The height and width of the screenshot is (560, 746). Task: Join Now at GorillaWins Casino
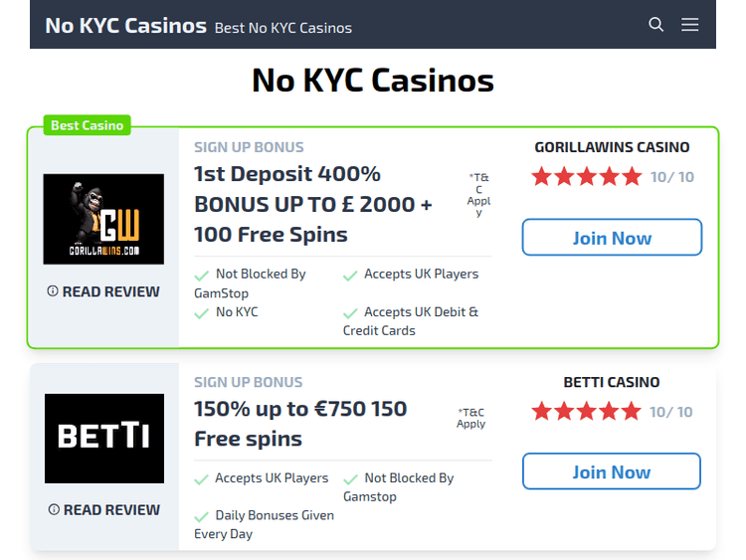pyautogui.click(x=612, y=238)
